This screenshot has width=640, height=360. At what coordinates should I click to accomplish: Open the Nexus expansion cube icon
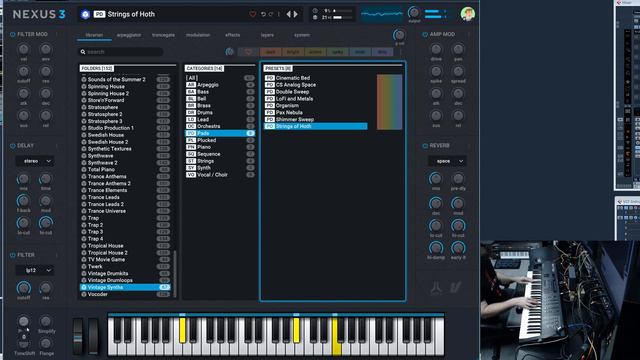(85, 14)
